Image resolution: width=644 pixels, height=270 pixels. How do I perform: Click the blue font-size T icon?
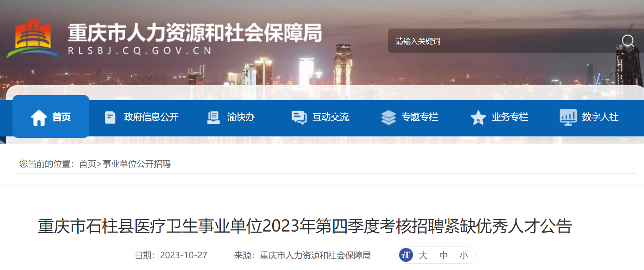click(x=406, y=255)
